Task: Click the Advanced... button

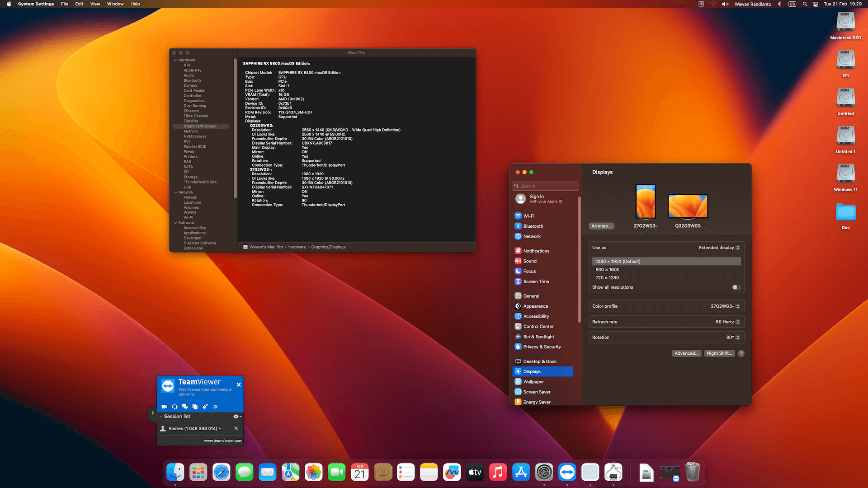Action: pos(686,353)
